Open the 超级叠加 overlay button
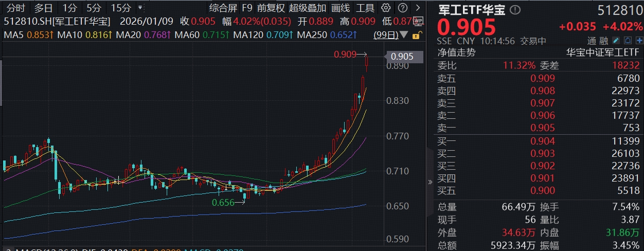This screenshot has width=644, height=251. click(x=308, y=8)
